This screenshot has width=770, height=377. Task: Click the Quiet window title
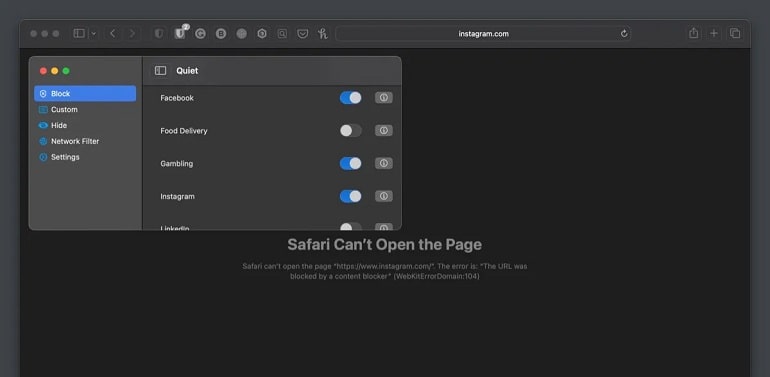pos(187,71)
